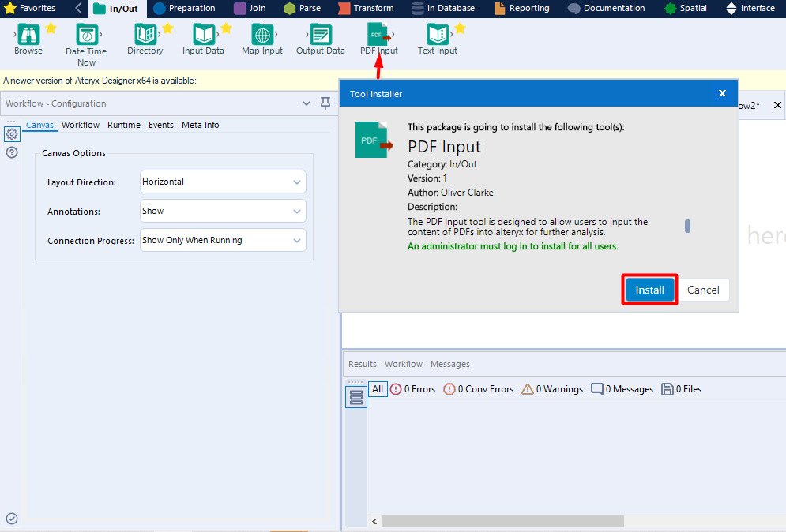The height and width of the screenshot is (532, 786).
Task: Click the results list view icon
Action: coord(356,397)
